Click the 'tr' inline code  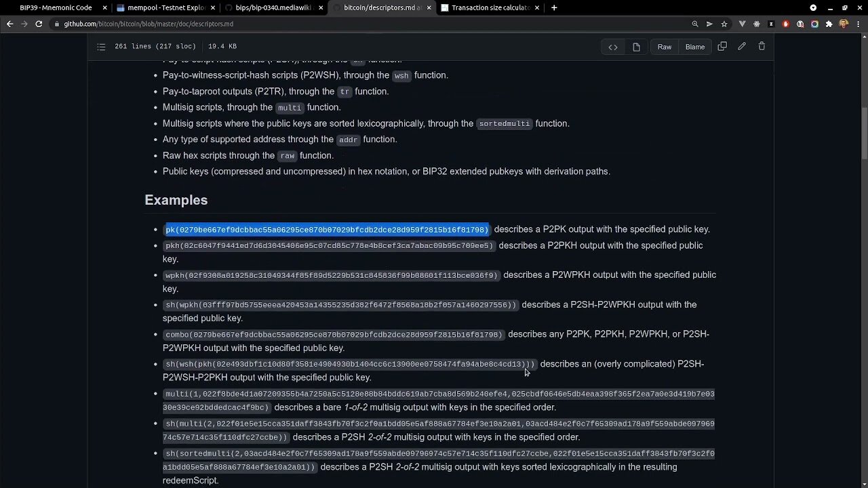[344, 91]
